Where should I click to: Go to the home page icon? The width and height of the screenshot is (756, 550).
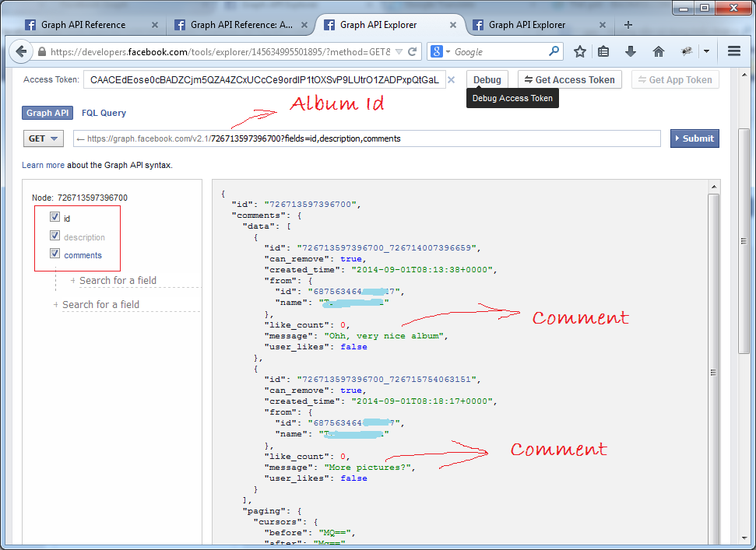point(659,51)
